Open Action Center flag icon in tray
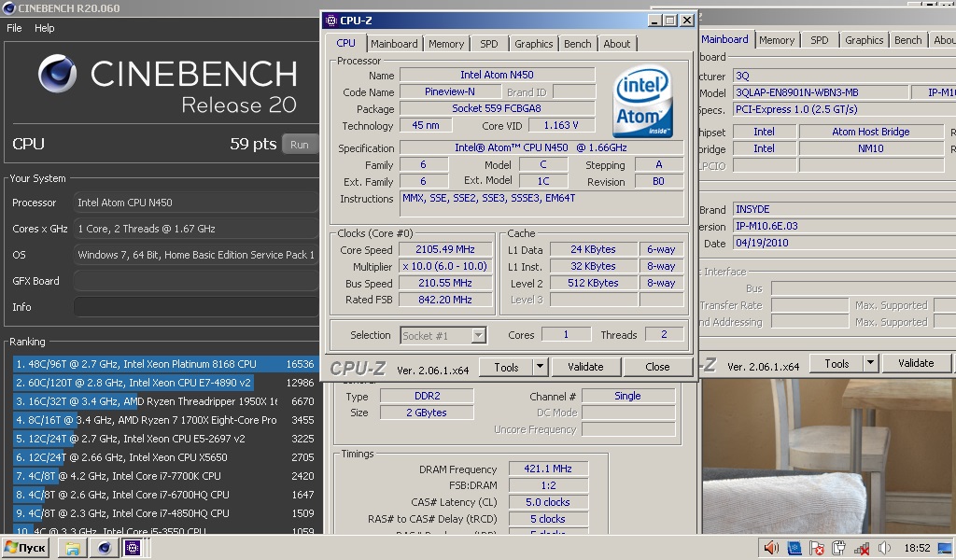 click(817, 548)
